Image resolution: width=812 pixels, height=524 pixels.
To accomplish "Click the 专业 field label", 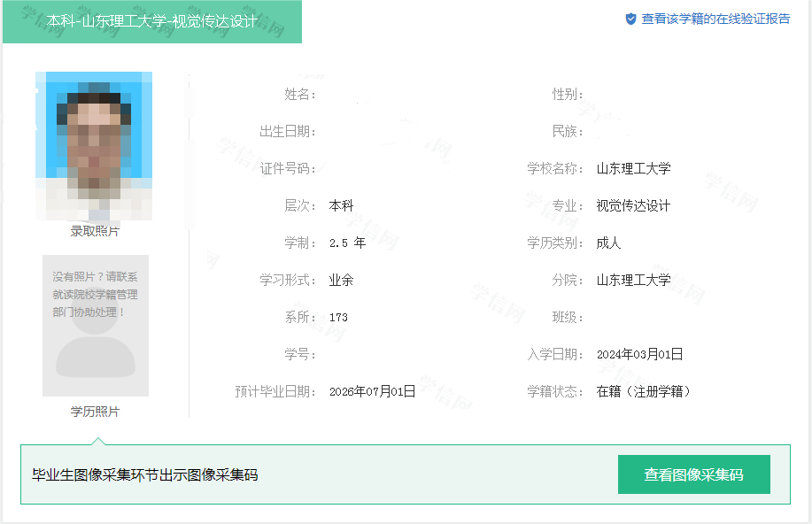I will 568,206.
